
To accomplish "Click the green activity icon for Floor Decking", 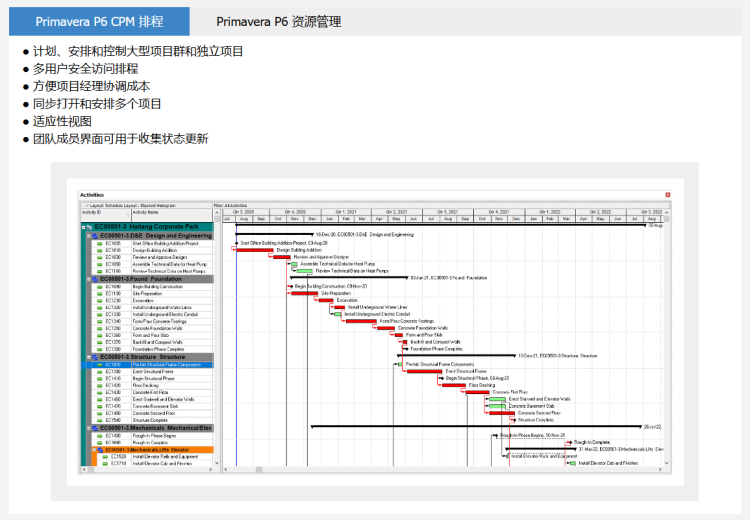I will (x=99, y=386).
